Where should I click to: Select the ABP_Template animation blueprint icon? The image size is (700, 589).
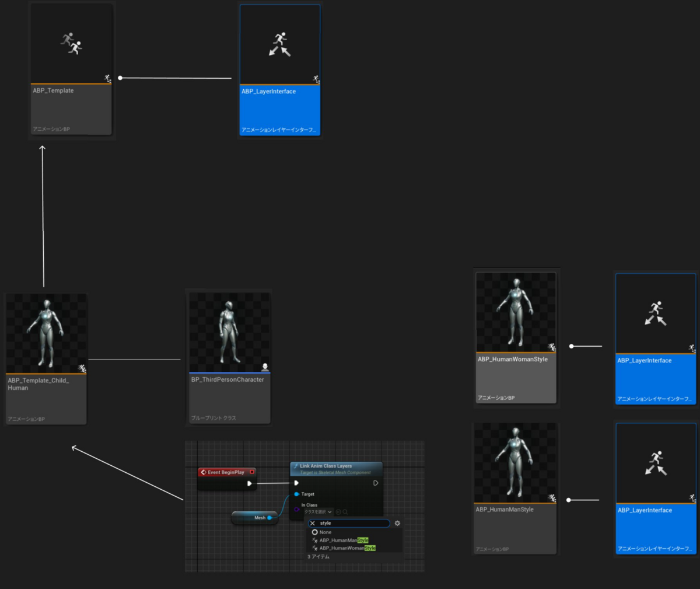71,41
